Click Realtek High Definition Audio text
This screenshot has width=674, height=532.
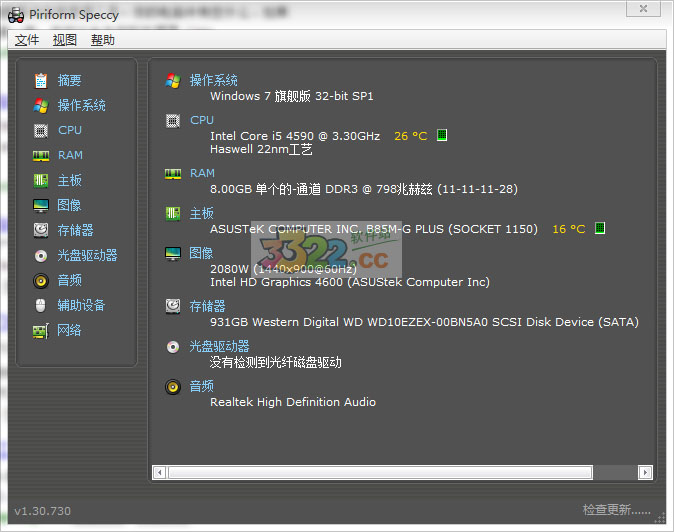[x=293, y=402]
